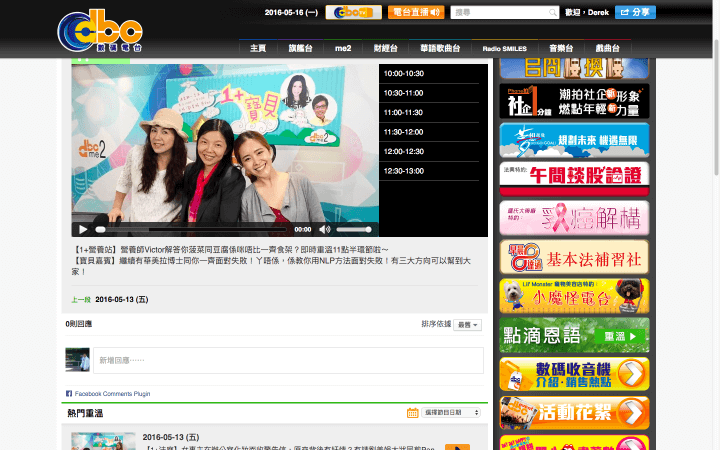The height and width of the screenshot is (450, 720).
Task: Click the Facebook logo icon
Action: pyautogui.click(x=69, y=394)
